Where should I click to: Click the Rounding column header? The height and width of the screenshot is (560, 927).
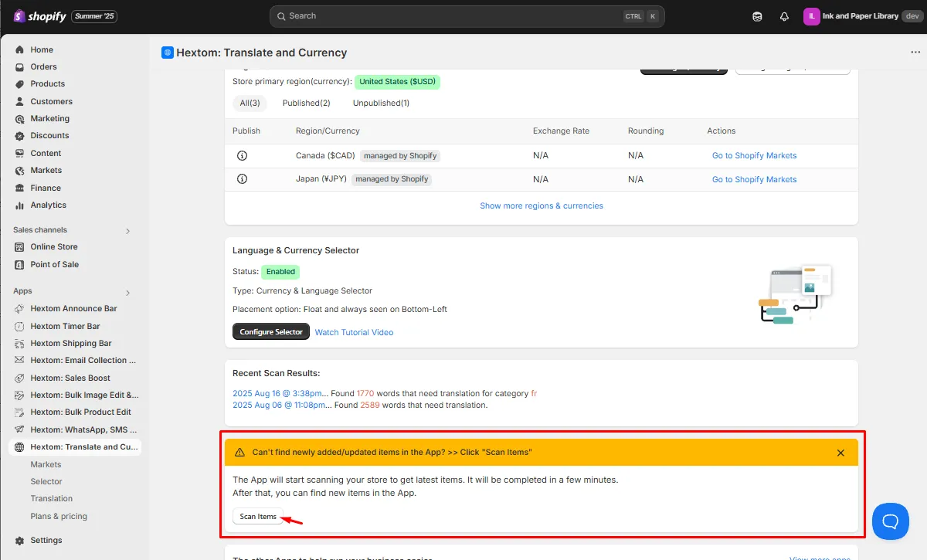pos(646,131)
